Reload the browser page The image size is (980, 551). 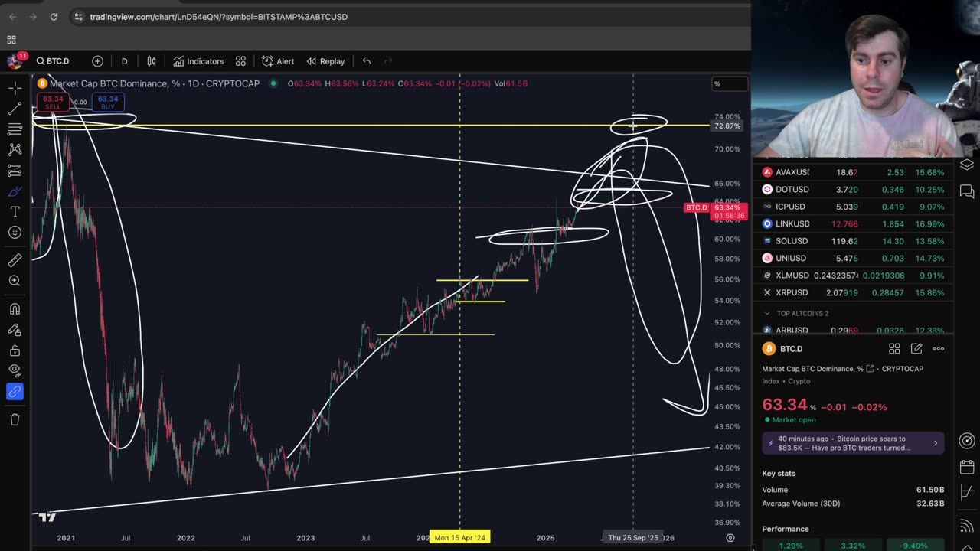[x=54, y=17]
